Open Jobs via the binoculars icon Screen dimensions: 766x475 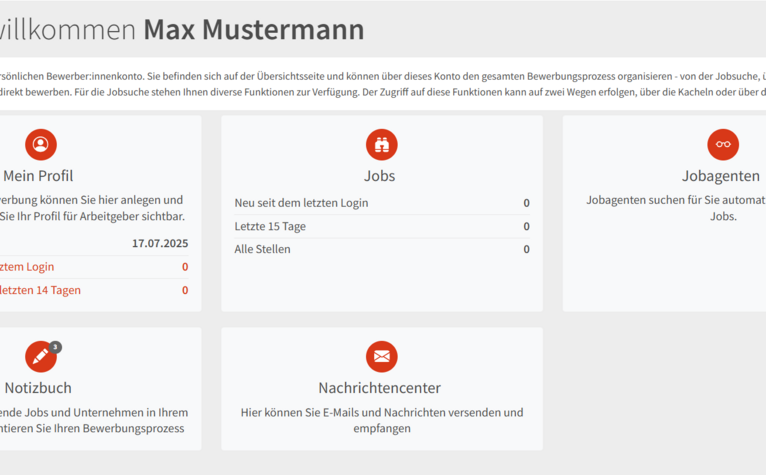tap(381, 145)
